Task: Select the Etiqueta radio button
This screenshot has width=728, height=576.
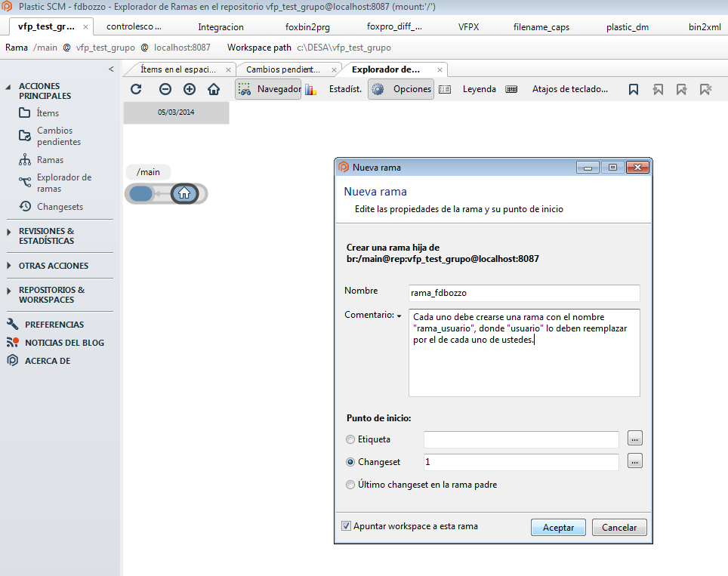Action: [x=350, y=439]
